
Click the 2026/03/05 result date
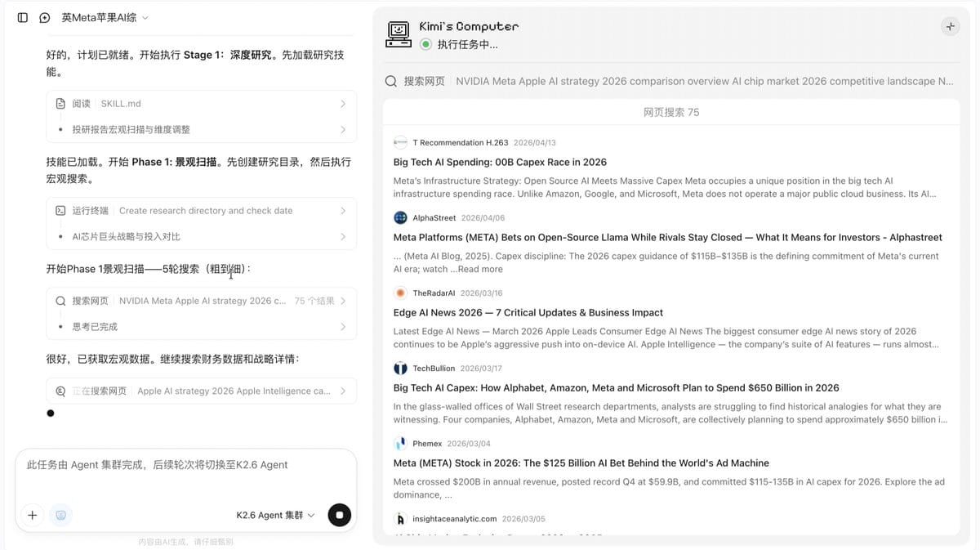(523, 518)
